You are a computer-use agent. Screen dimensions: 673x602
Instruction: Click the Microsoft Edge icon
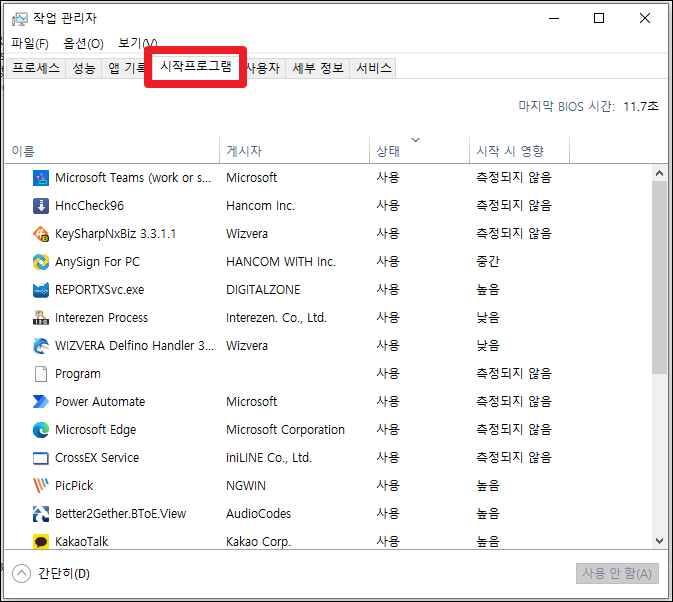(x=41, y=430)
